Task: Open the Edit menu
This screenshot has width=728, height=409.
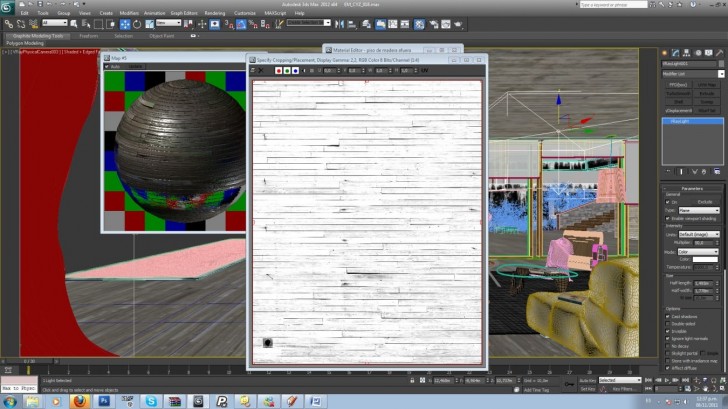Action: (x=25, y=13)
